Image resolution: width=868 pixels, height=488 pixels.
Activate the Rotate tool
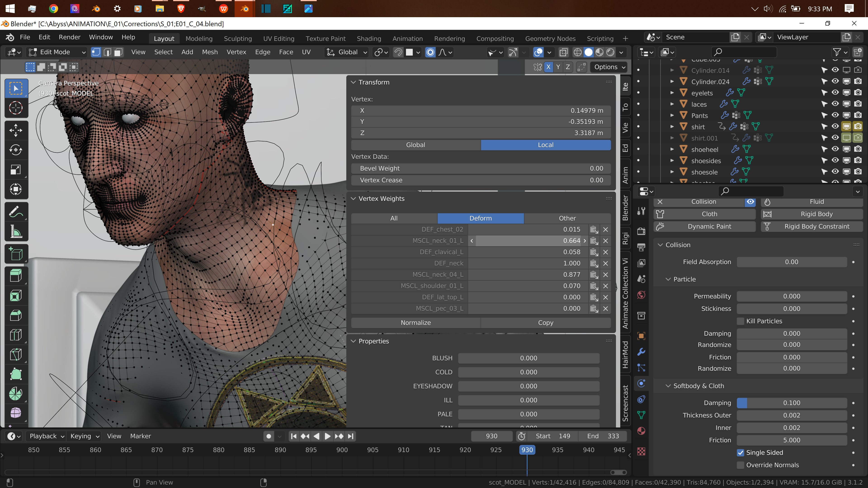16,150
